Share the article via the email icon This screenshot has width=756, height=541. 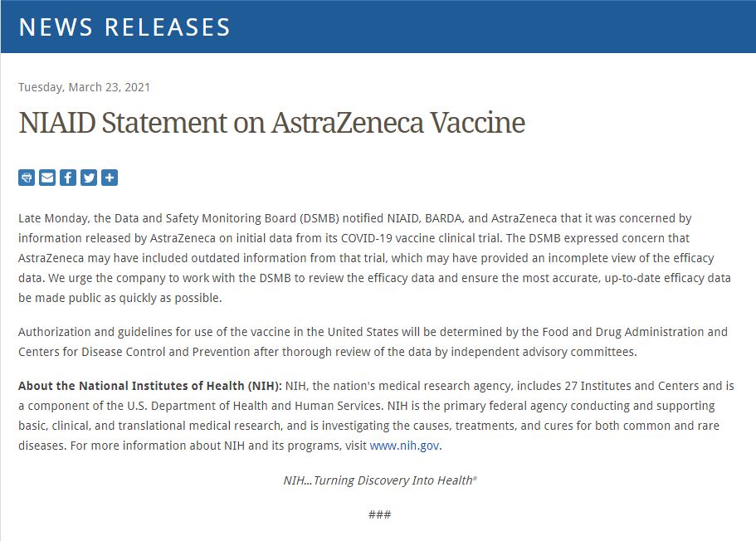(47, 178)
